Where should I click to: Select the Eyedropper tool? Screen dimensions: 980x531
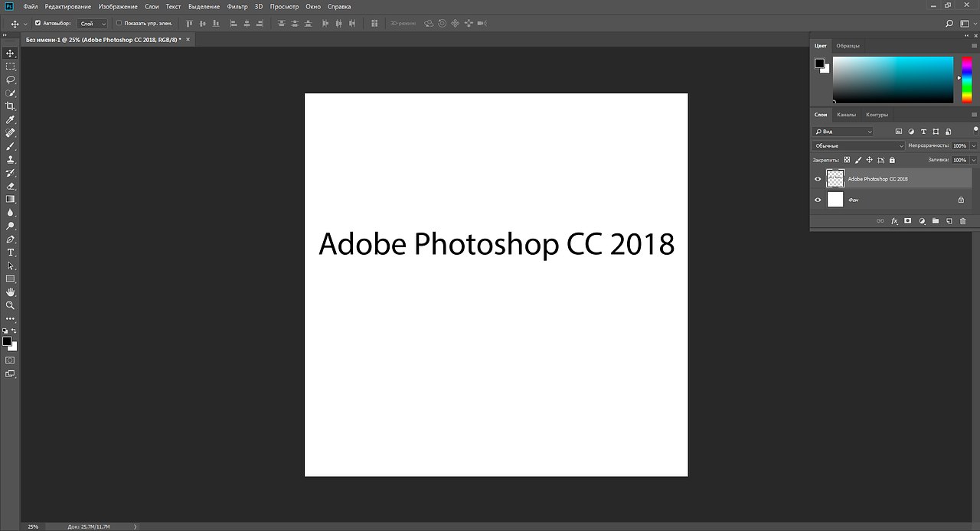11,119
